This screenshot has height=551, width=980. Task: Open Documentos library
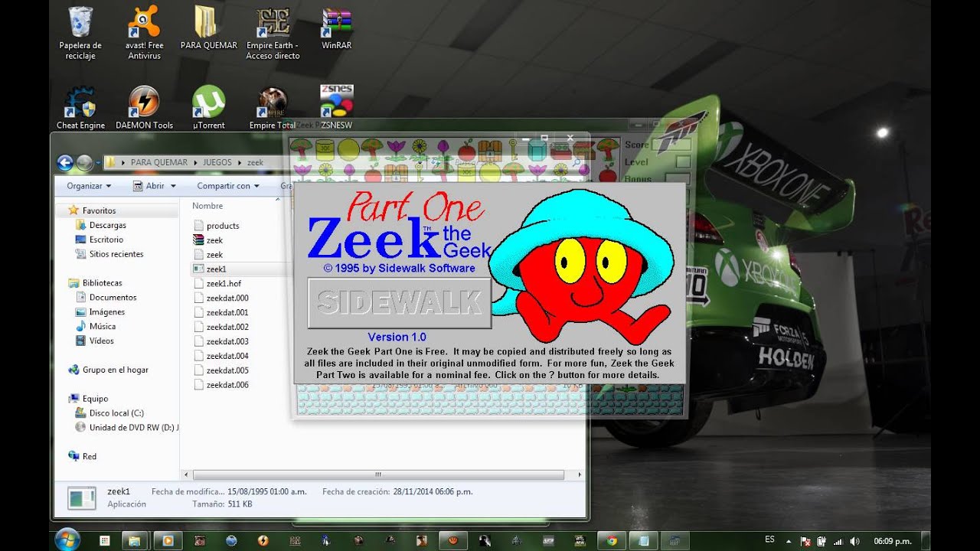pyautogui.click(x=113, y=298)
